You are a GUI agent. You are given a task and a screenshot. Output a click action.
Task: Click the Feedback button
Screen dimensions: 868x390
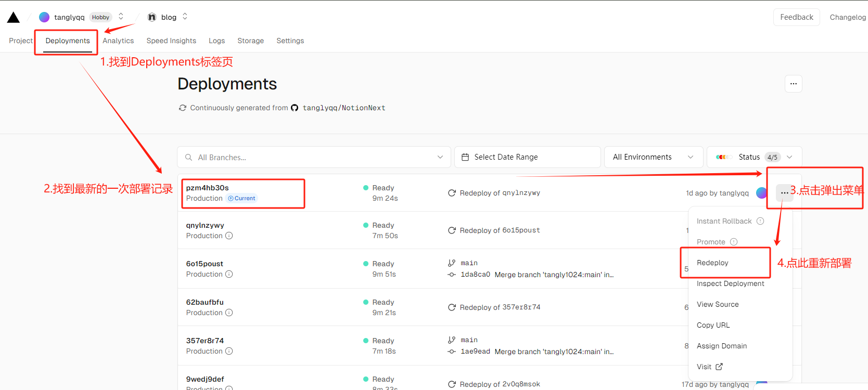[797, 17]
